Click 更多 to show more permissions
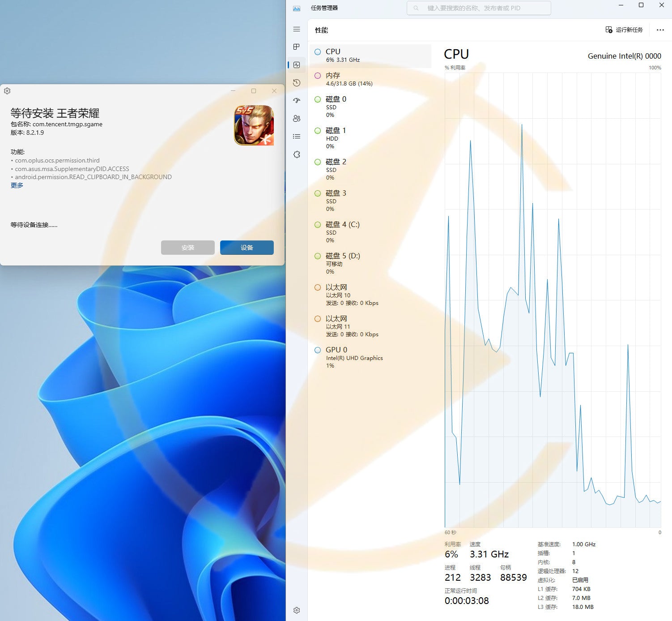 point(17,185)
